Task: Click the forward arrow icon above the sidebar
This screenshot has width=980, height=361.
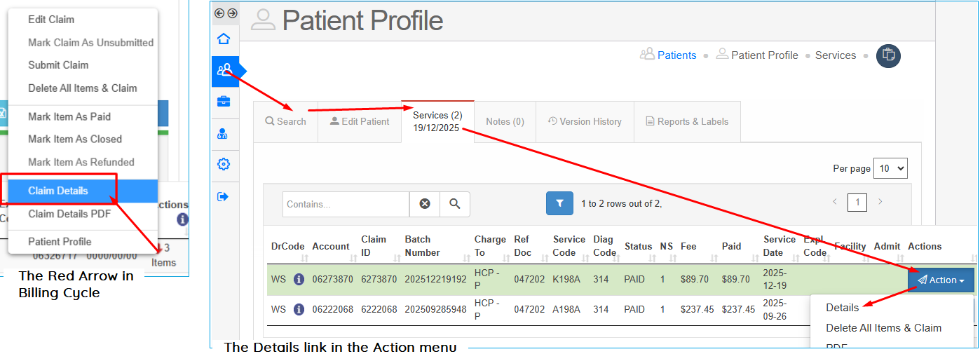Action: point(232,13)
